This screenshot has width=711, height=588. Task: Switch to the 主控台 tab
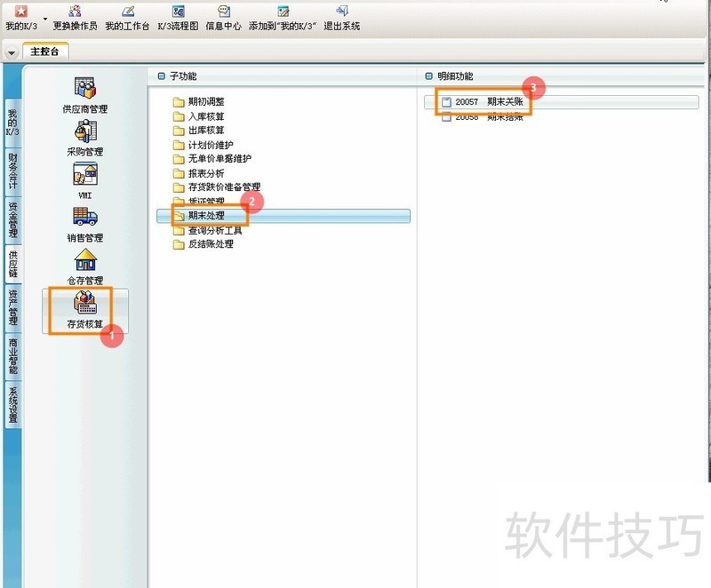pyautogui.click(x=44, y=52)
